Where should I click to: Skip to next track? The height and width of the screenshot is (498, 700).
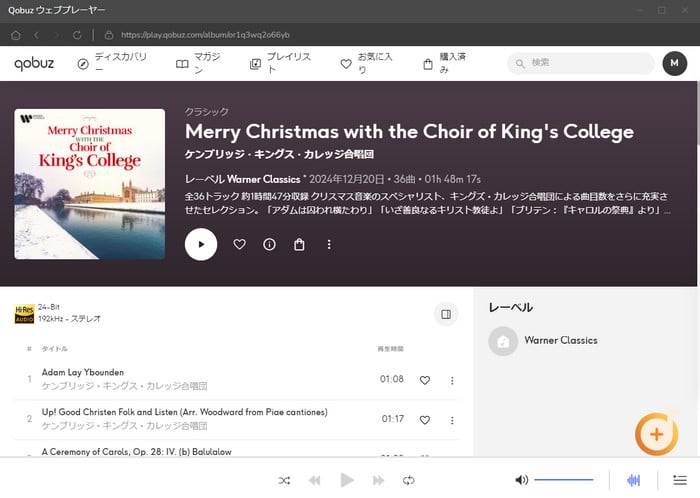378,480
